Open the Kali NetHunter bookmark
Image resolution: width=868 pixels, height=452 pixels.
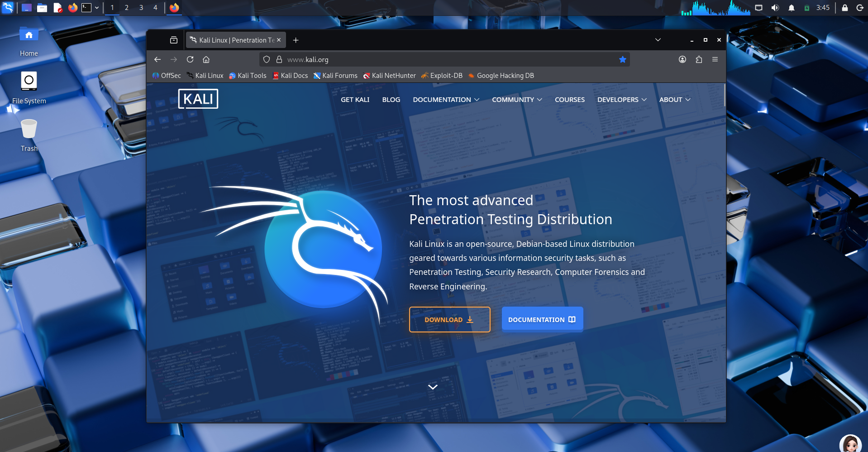(x=389, y=76)
